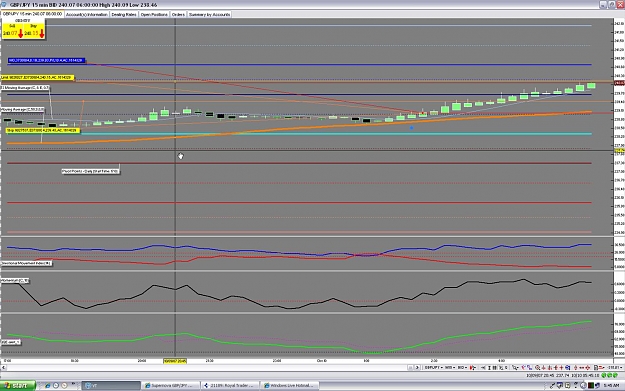Open the rightmost numeric dropdown in the toolbar
625x391 pixels.
click(x=615, y=367)
